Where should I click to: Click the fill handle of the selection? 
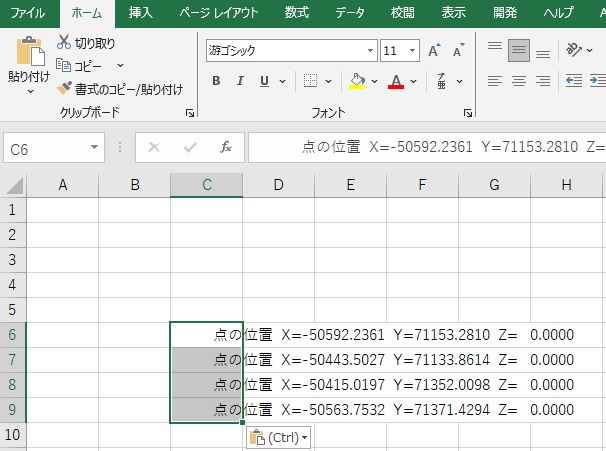242,422
